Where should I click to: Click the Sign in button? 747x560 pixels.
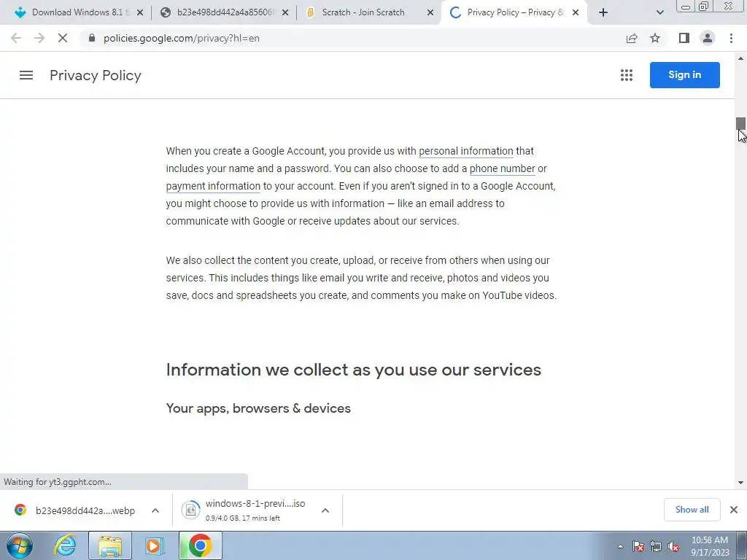684,75
